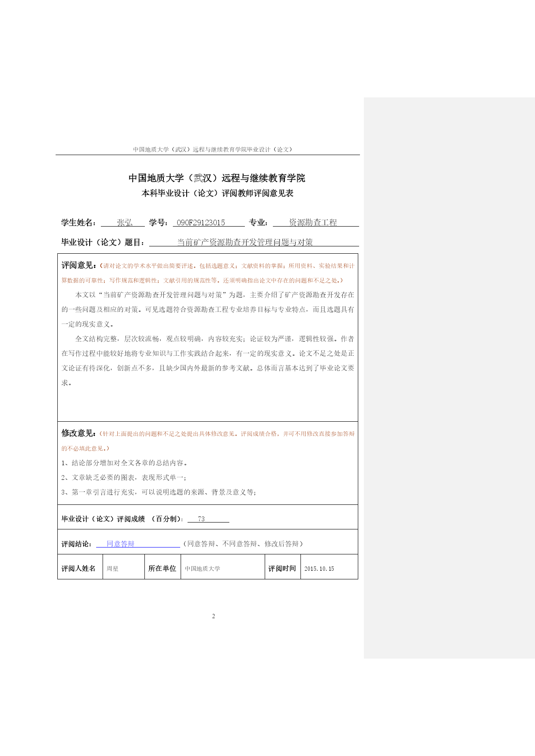This screenshot has width=535, height=756.
Task: Click the major value '资源勘查工程'
Action: tap(313, 223)
